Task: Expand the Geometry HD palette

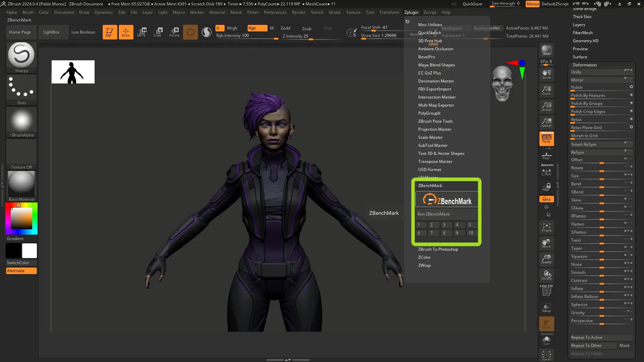Action: (585, 41)
